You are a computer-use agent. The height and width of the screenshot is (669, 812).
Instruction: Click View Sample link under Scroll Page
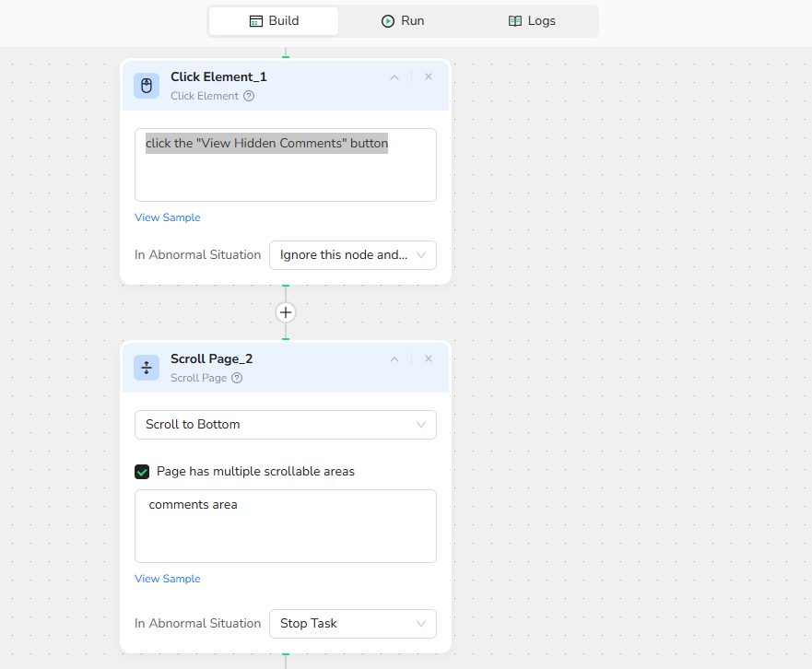click(x=168, y=579)
